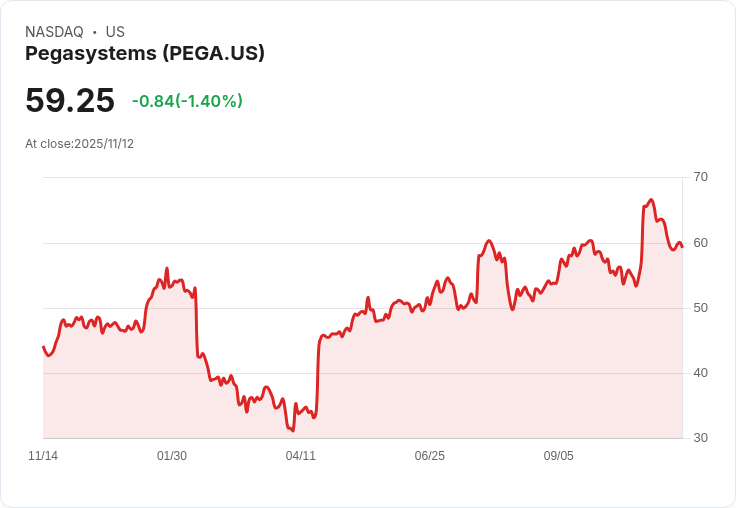
Task: Click the NASDAQ exchange label
Action: tap(54, 32)
